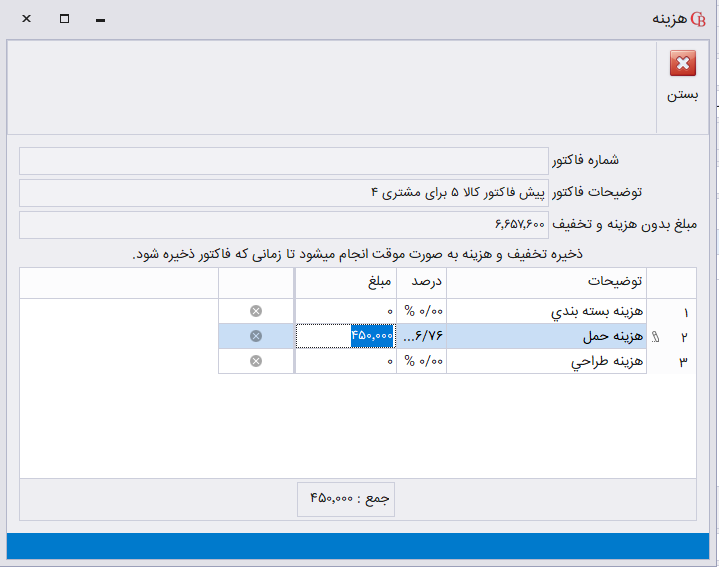The width and height of the screenshot is (719, 567).
Task: Click the شماره فاکتور input field
Action: pyautogui.click(x=284, y=160)
